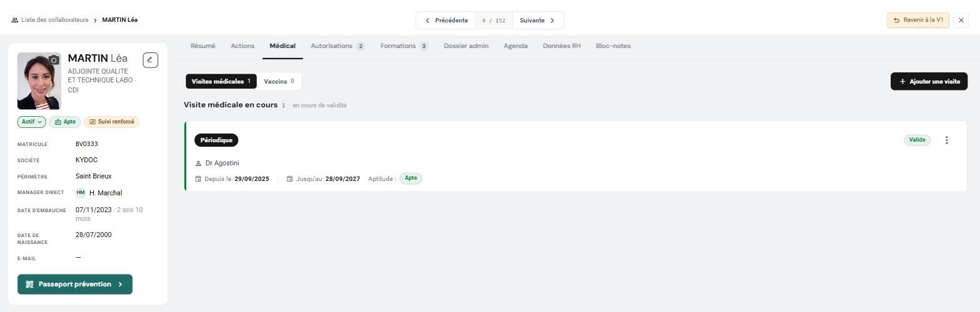980x312 pixels.
Task: Click the Suivi renforcé badge
Action: [111, 122]
